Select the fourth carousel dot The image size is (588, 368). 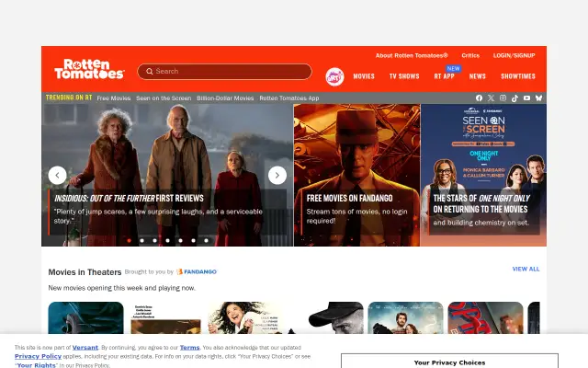167,241
